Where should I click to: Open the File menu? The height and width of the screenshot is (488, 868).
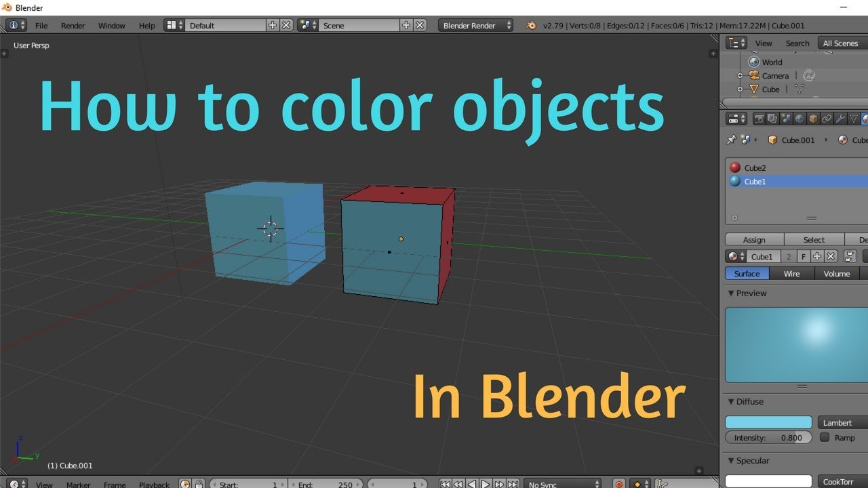tap(41, 25)
